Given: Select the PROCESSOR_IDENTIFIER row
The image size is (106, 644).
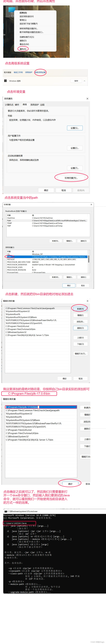Looking at the screenshot, I should coord(47,265).
